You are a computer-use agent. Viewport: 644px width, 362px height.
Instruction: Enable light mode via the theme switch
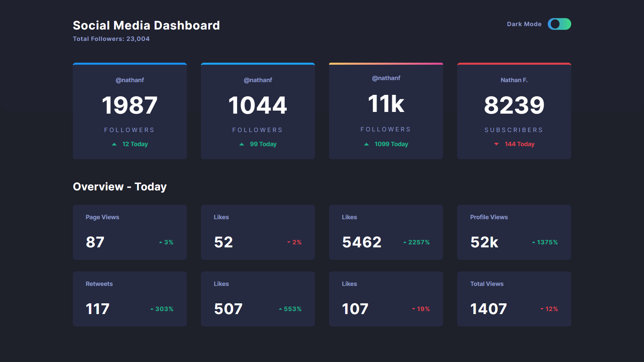tap(559, 24)
